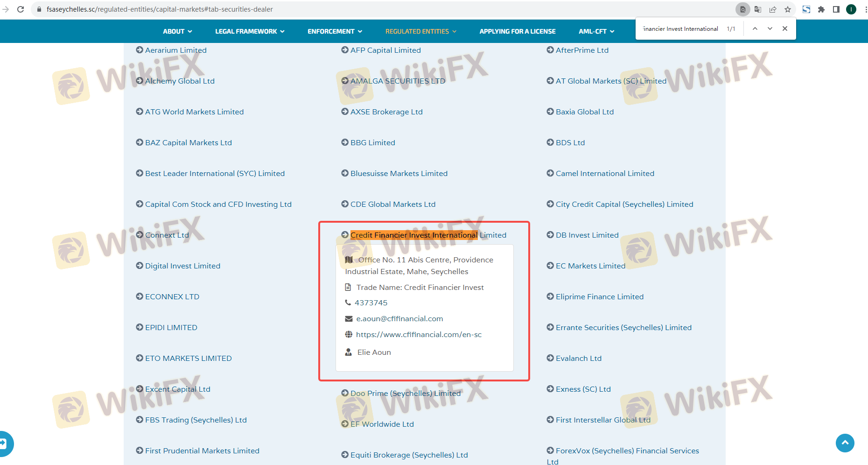The width and height of the screenshot is (868, 465).
Task: Collapse Credit Financier Invest International Limited entry
Action: (x=427, y=235)
